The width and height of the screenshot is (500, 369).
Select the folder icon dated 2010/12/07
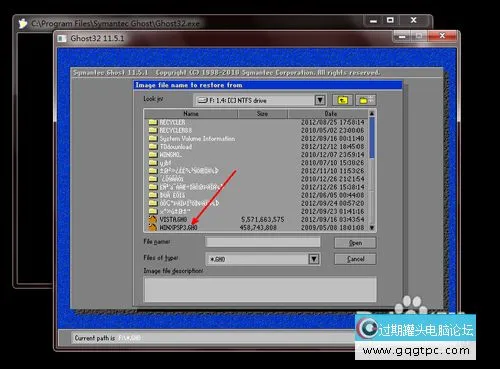click(153, 154)
